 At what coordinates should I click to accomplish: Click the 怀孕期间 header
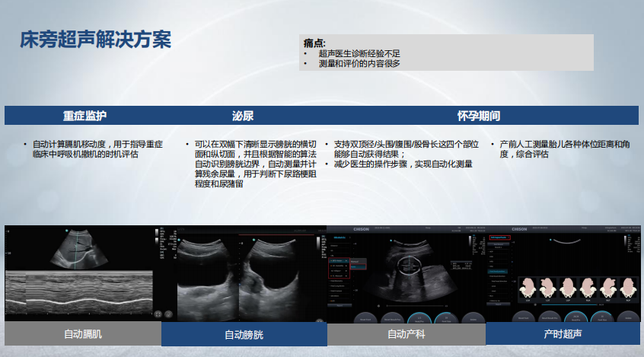pyautogui.click(x=478, y=116)
